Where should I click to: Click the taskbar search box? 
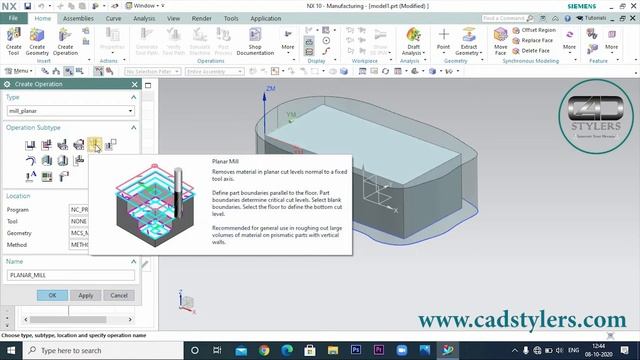[x=103, y=351]
